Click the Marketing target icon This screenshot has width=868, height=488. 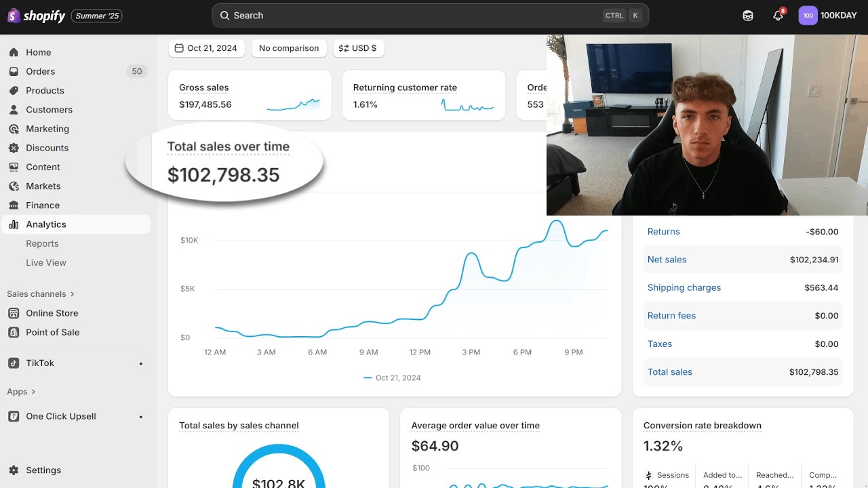(14, 129)
